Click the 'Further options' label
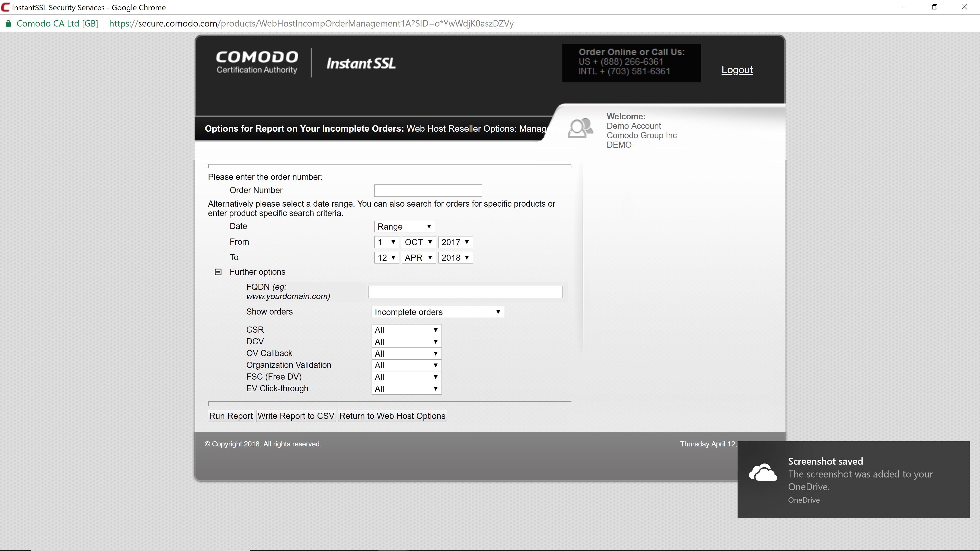Image resolution: width=980 pixels, height=551 pixels. (x=258, y=272)
